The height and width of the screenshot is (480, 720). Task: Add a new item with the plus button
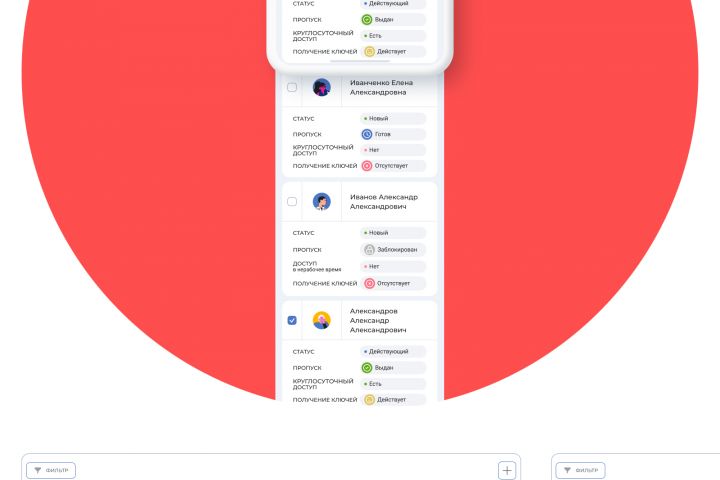507,470
